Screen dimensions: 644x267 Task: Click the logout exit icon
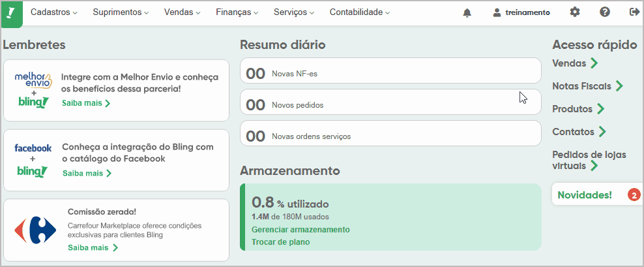pyautogui.click(x=634, y=12)
